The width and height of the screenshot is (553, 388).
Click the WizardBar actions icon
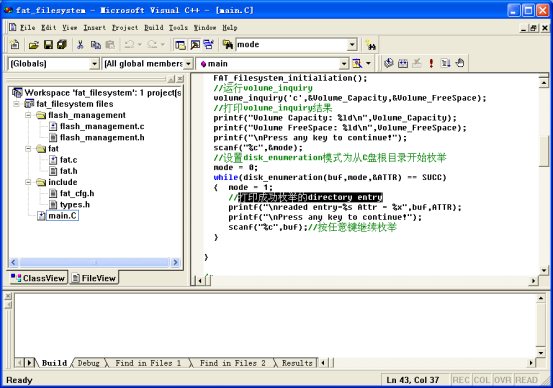click(x=357, y=63)
